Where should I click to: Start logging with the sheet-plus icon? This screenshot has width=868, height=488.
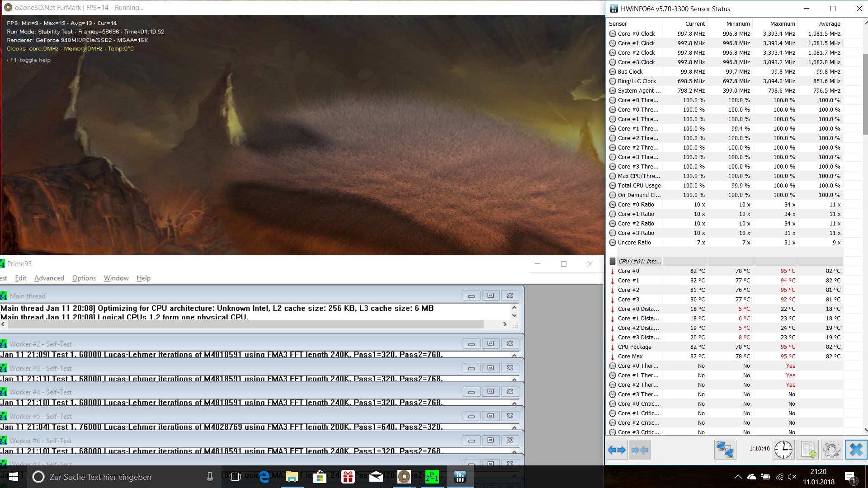(x=808, y=450)
